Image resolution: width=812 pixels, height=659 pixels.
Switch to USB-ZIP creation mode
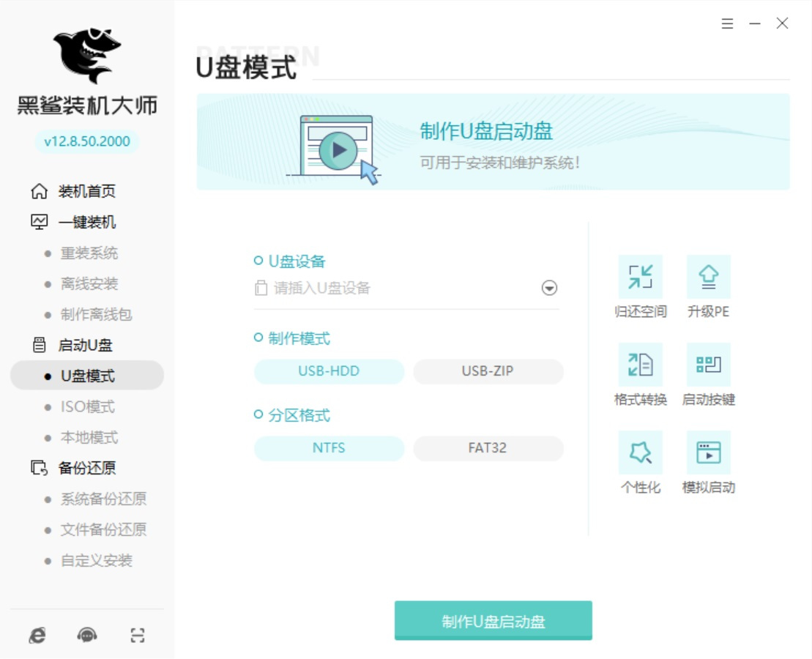coord(488,371)
